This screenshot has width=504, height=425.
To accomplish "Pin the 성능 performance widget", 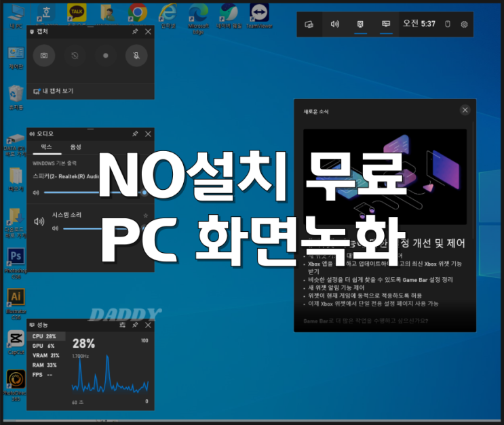I will click(135, 325).
